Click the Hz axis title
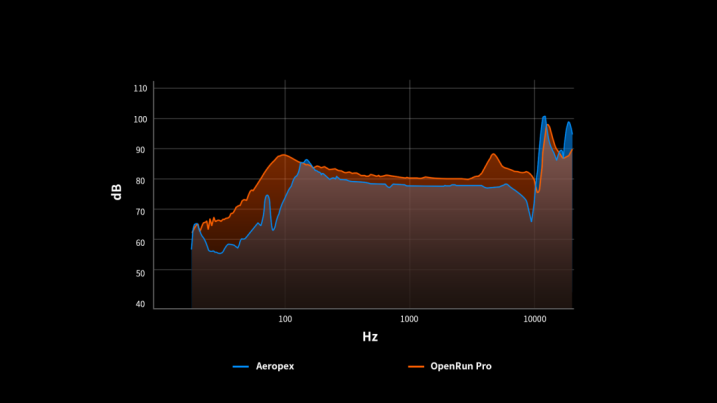The height and width of the screenshot is (403, 717). coord(370,337)
